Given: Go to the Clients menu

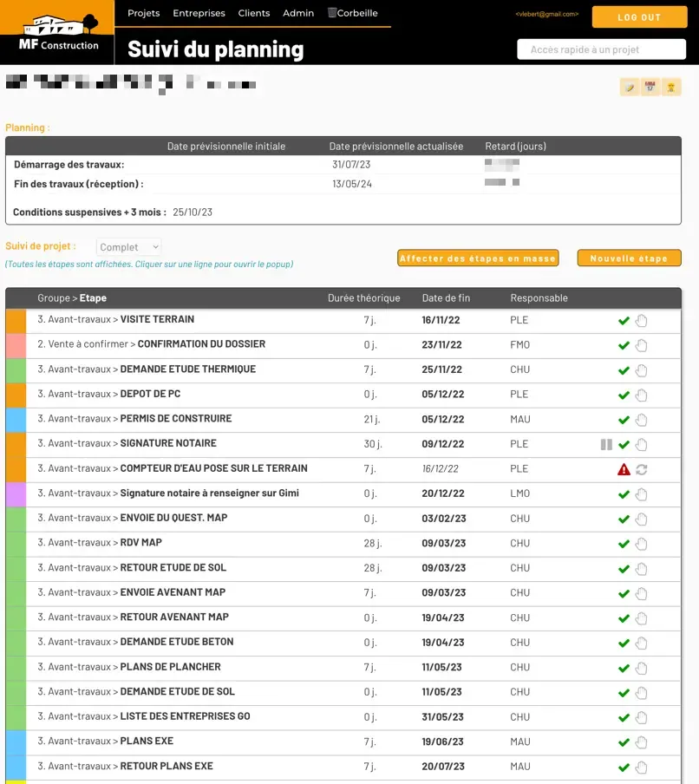Looking at the screenshot, I should click(x=254, y=13).
